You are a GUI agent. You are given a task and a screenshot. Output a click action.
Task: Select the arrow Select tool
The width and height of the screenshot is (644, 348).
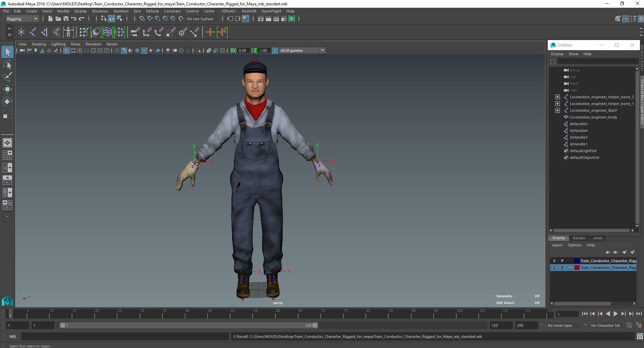pos(7,52)
